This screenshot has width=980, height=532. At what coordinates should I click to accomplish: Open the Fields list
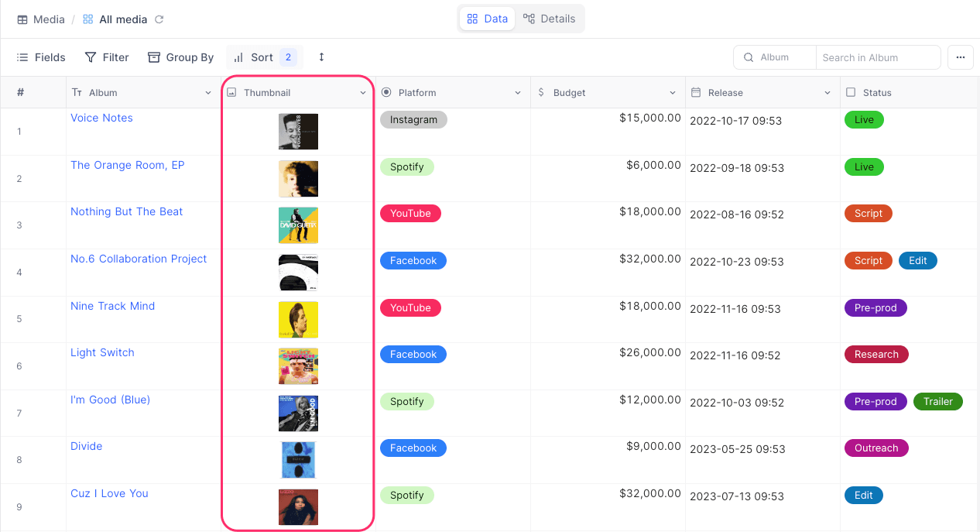pos(41,57)
